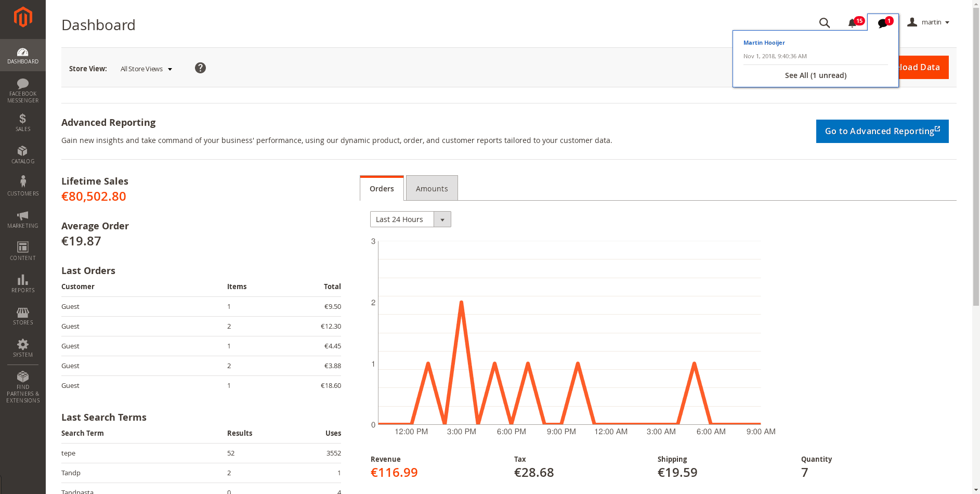Screen dimensions: 980x494
Task: Click the Martin Hooijer message sender
Action: (764, 43)
